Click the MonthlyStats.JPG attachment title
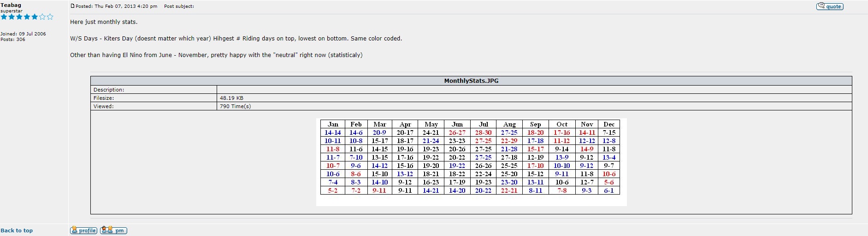Viewport: 868px width, 236px height. coord(471,81)
